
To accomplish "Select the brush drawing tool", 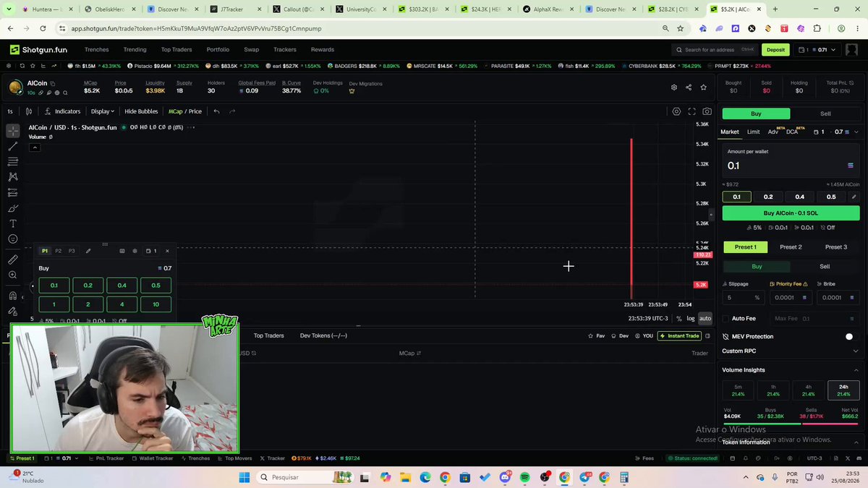I will (13, 208).
